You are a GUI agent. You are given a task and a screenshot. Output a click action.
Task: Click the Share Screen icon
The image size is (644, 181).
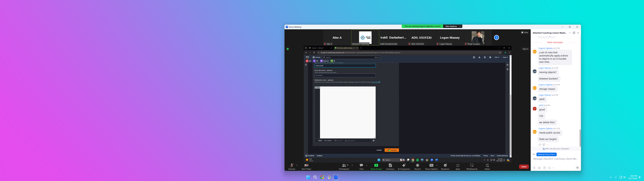376,166
